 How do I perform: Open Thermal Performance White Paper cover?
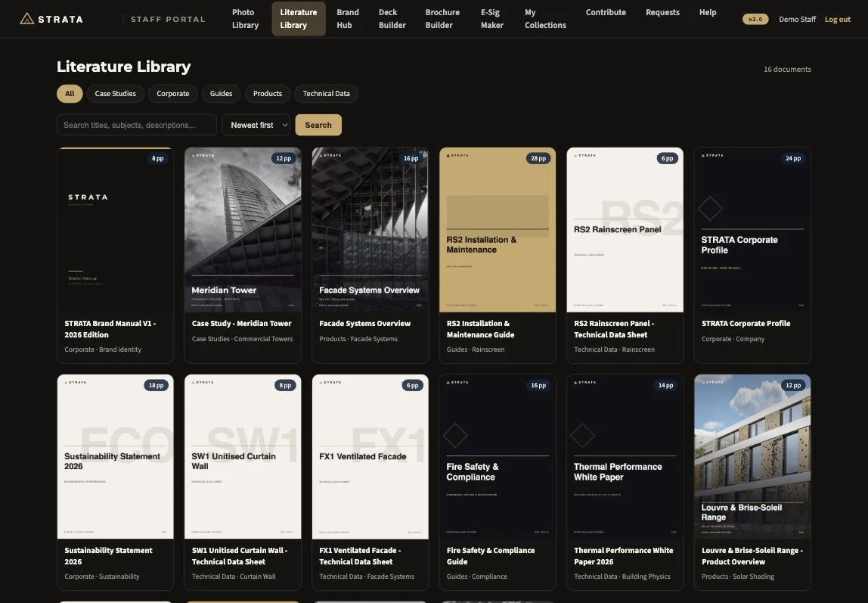pos(625,457)
